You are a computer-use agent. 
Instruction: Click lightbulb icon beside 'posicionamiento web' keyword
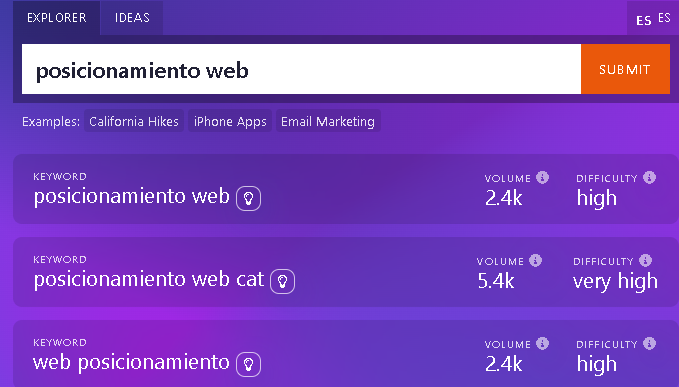click(248, 198)
